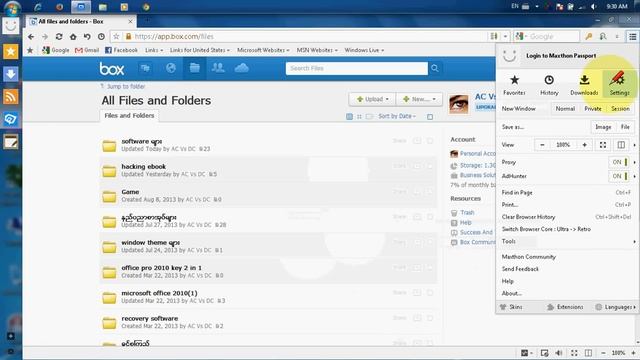Click the address bar URL
This screenshot has height=360, width=640.
[174, 37]
